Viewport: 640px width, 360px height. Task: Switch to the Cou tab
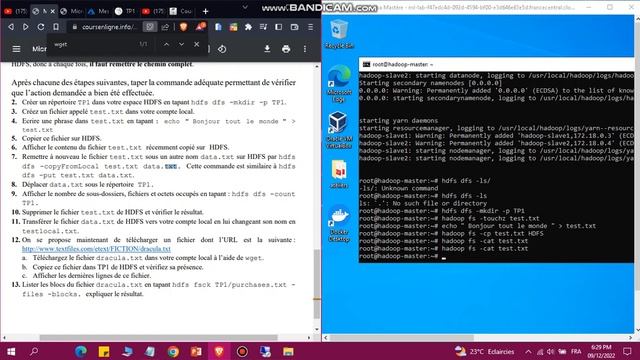[181, 11]
